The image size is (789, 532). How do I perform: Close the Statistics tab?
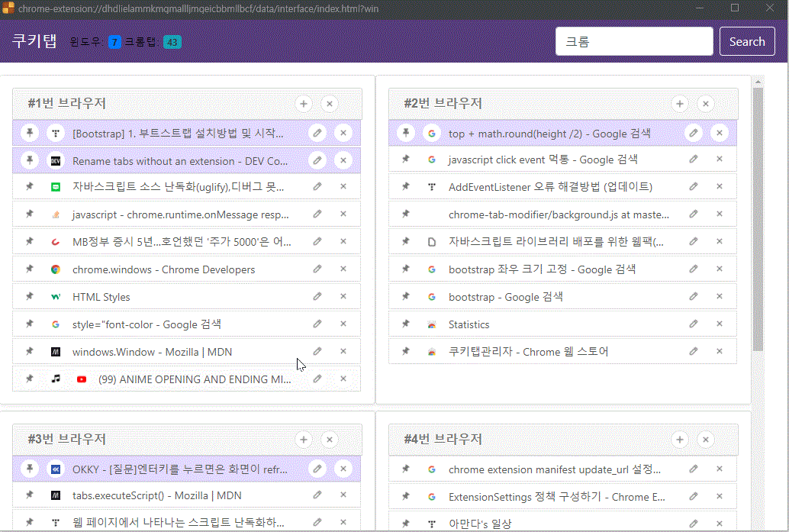click(720, 324)
